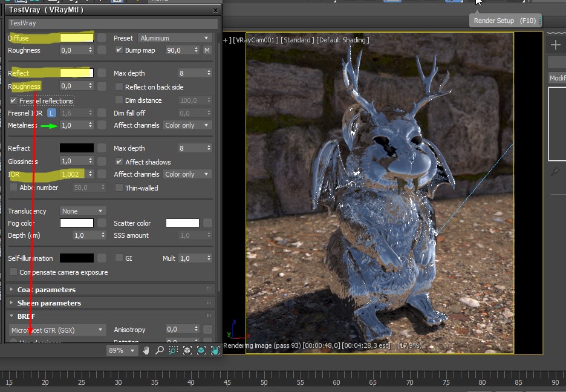Open the Bump map M slot
The width and height of the screenshot is (566, 392).
pos(207,50)
